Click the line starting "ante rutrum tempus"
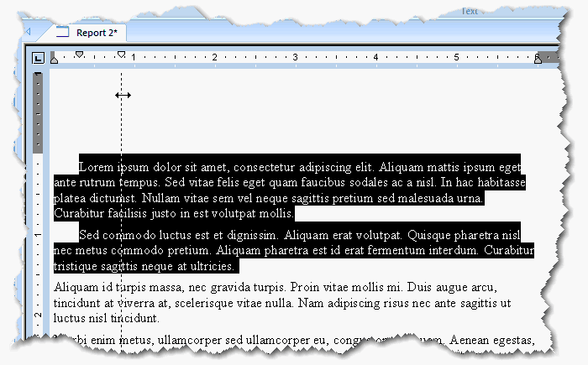The width and height of the screenshot is (588, 365). [x=290, y=183]
